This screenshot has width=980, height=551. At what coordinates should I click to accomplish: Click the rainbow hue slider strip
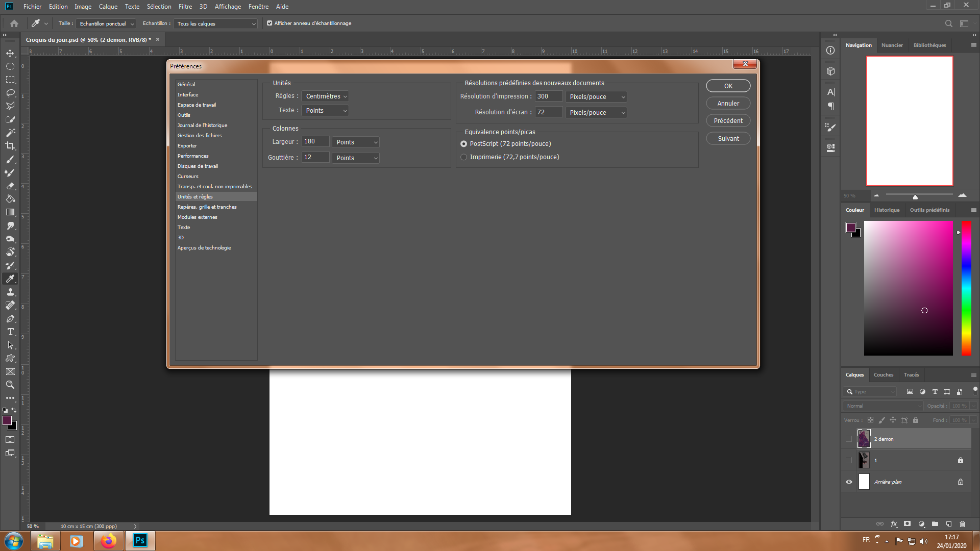(966, 288)
